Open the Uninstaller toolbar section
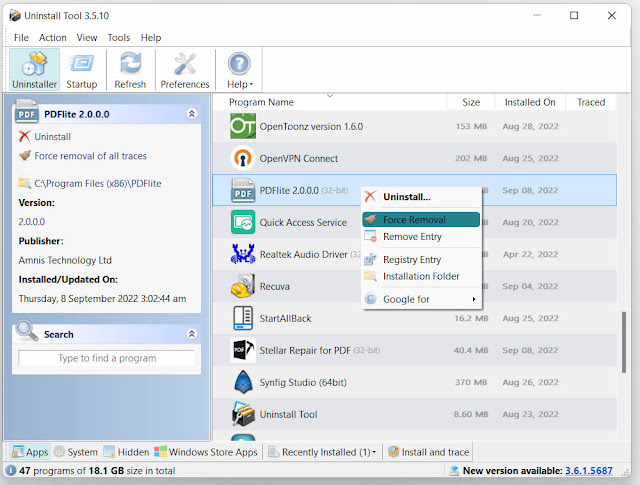 pyautogui.click(x=34, y=69)
